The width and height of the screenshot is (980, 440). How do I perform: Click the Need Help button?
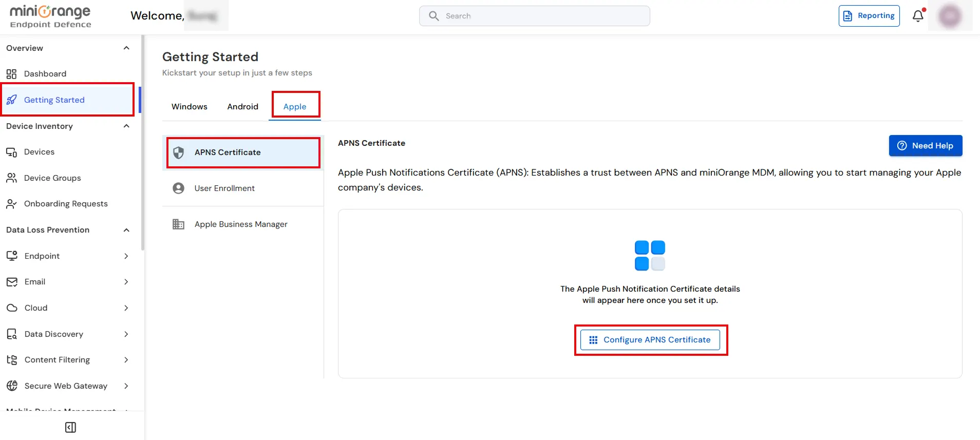coord(926,146)
